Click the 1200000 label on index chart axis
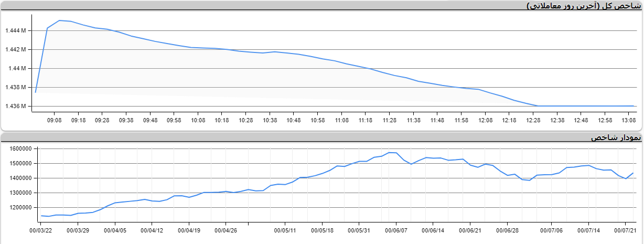644x244 pixels. (x=22, y=208)
